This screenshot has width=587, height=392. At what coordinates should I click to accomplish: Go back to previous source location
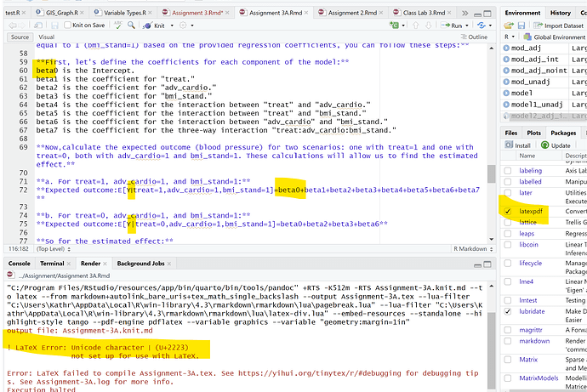tap(11, 26)
